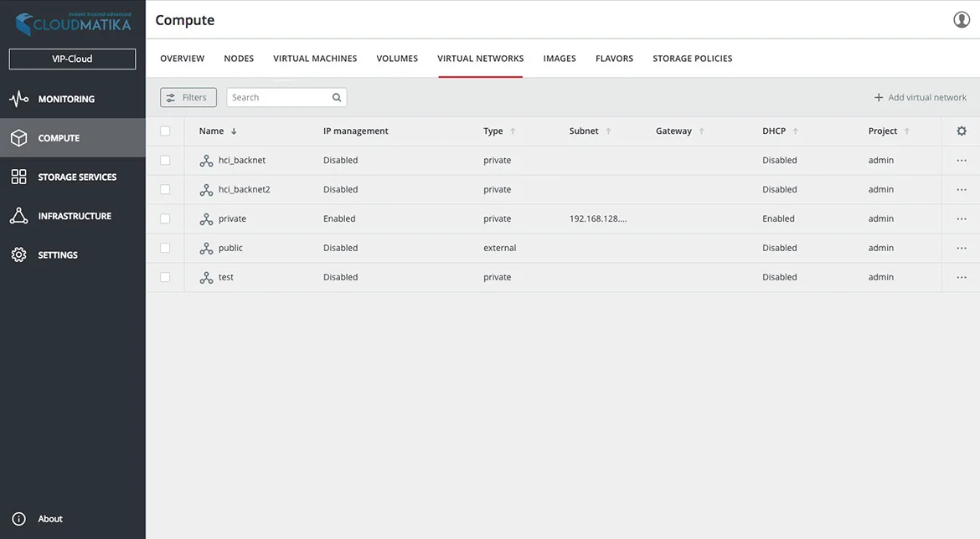Open the VIP-Cloud selector
980x539 pixels.
pos(72,59)
